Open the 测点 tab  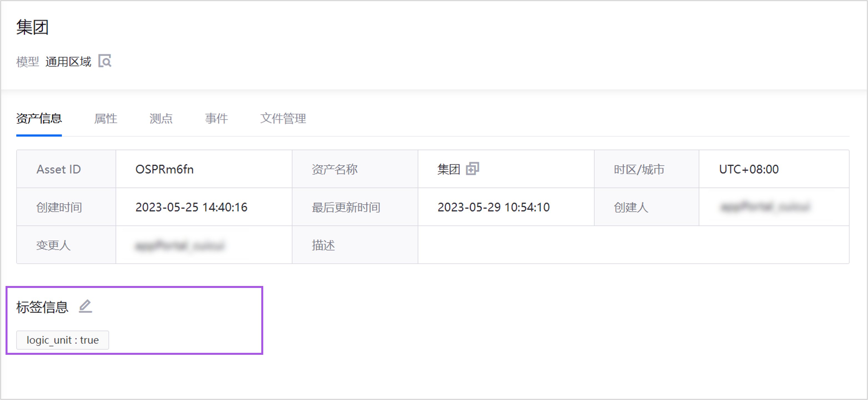point(161,118)
